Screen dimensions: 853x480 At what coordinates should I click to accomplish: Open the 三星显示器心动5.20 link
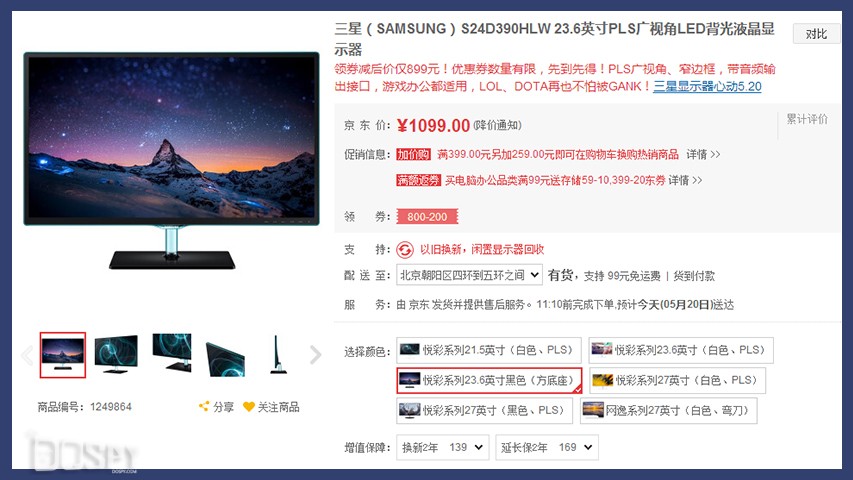coord(707,86)
